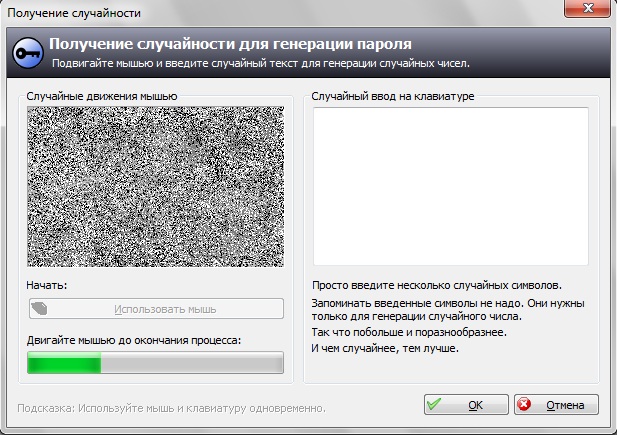Click the green checkmark icon on OK
Image resolution: width=617 pixels, height=435 pixels.
(434, 405)
